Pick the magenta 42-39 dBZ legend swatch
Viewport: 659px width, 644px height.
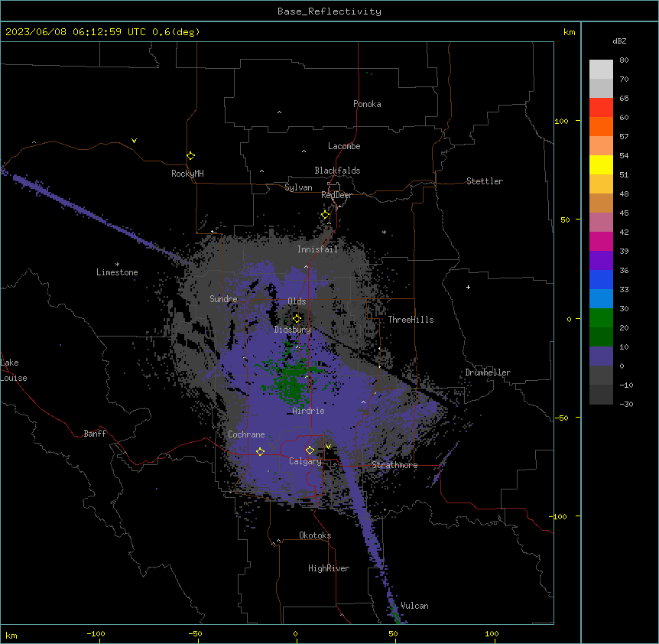[x=601, y=241]
